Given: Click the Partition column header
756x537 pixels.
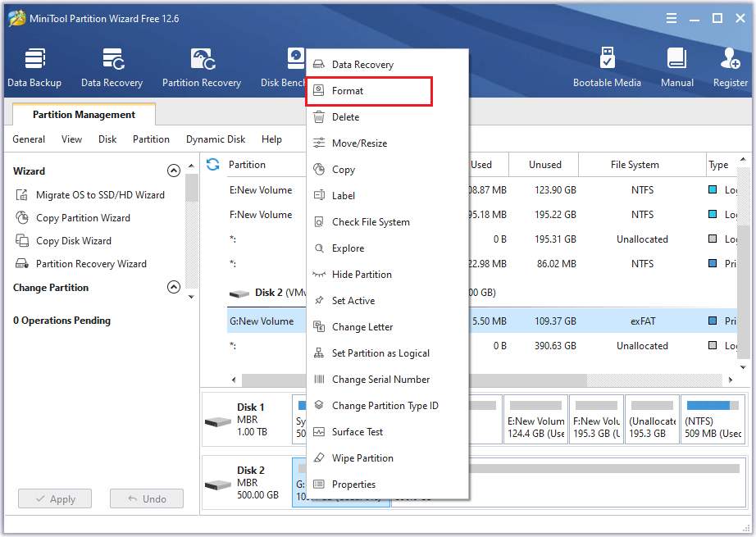Looking at the screenshot, I should point(247,165).
